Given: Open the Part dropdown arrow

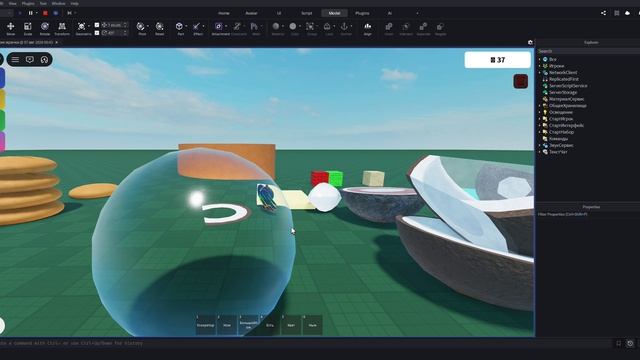Looking at the screenshot, I should tap(187, 27).
